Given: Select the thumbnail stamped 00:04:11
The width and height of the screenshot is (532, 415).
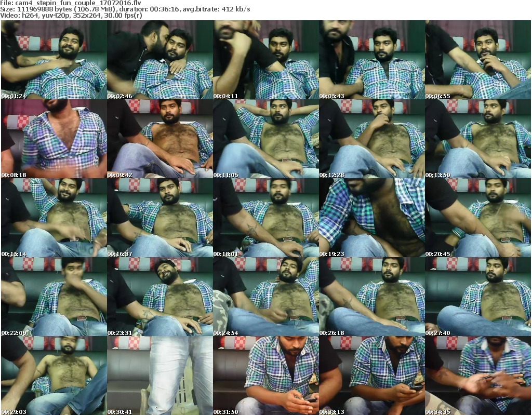Looking at the screenshot, I should pos(266,60).
